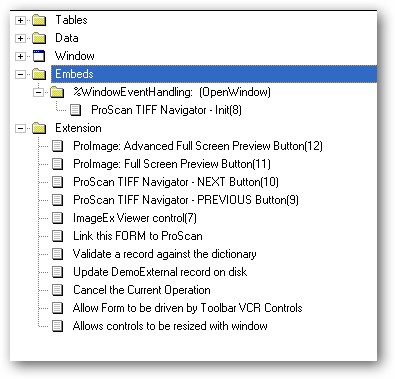Screen dimensions: 395x379
Task: Select ProScan TIFF Navigator - NEXT Button(10)
Action: click(176, 182)
